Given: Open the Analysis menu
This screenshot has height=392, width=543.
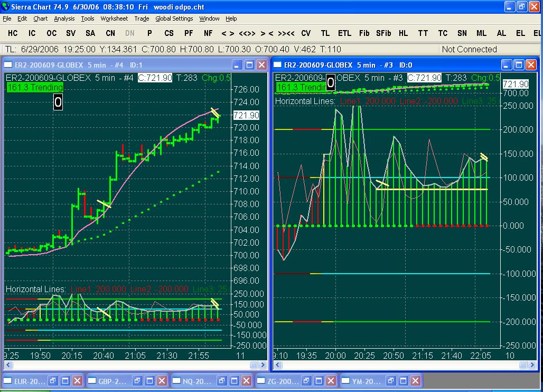Looking at the screenshot, I should pos(64,18).
